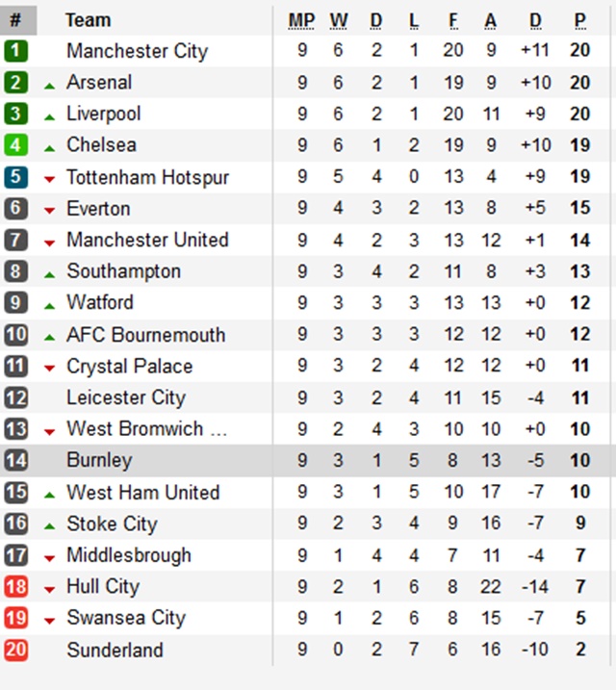
Task: Sort table by MP column header
Action: 301,20
